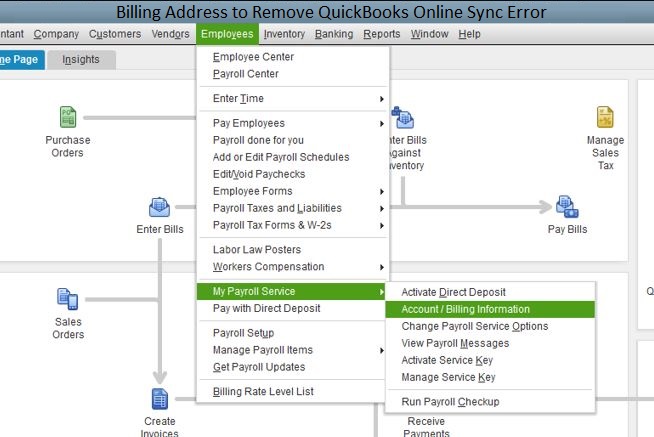Open the Banking menu
This screenshot has height=437, width=654.
point(334,34)
